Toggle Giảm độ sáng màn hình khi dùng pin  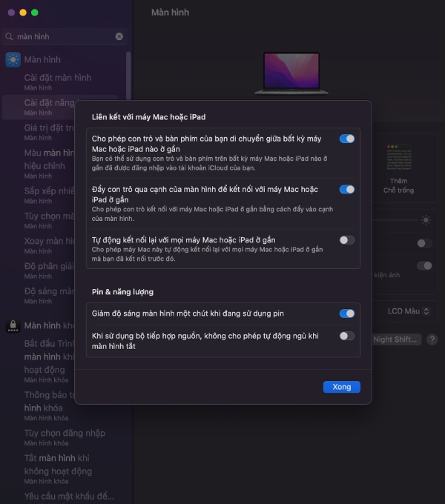(347, 314)
